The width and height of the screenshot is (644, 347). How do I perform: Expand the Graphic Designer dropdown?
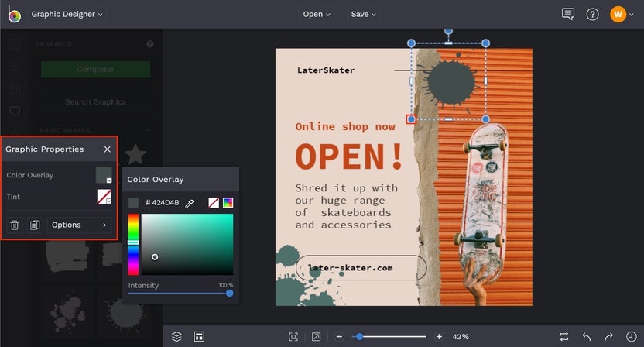[x=67, y=15]
